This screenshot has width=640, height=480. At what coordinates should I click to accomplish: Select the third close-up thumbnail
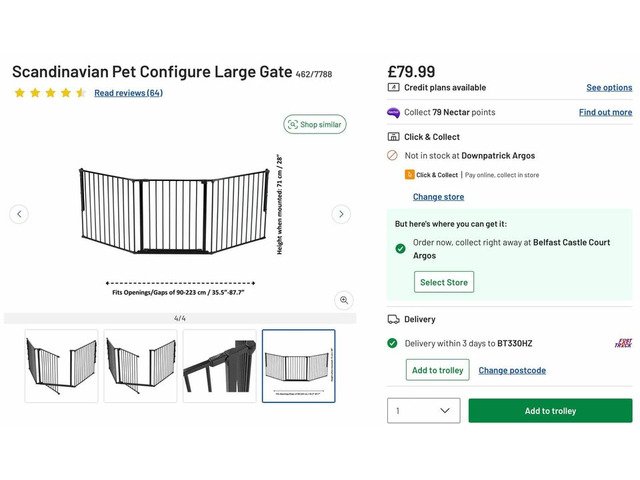[x=219, y=366]
